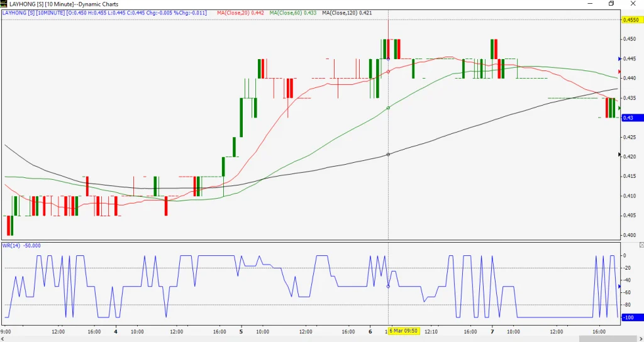This screenshot has width=644, height=342.
Task: Restore down the Dynamic Charts window
Action: coord(611,4)
